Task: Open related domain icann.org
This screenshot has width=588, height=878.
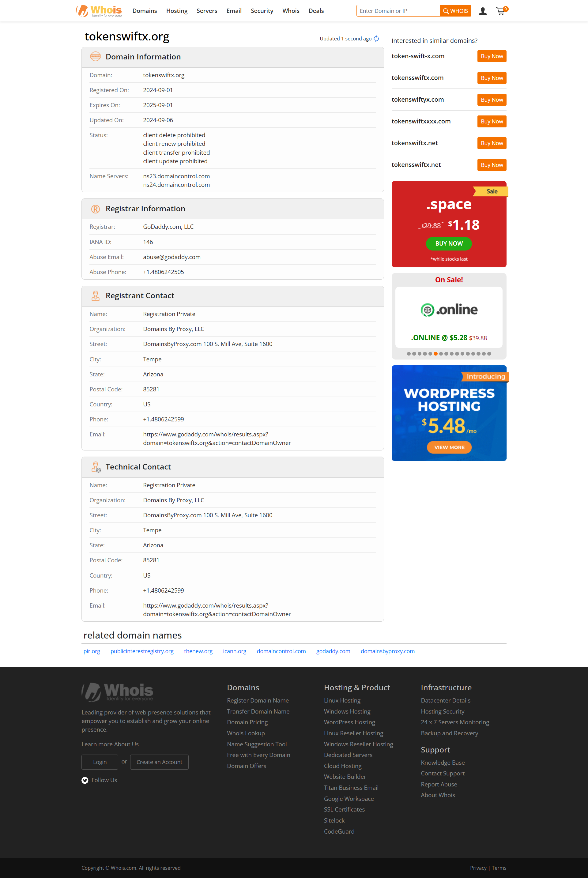Action: click(235, 651)
